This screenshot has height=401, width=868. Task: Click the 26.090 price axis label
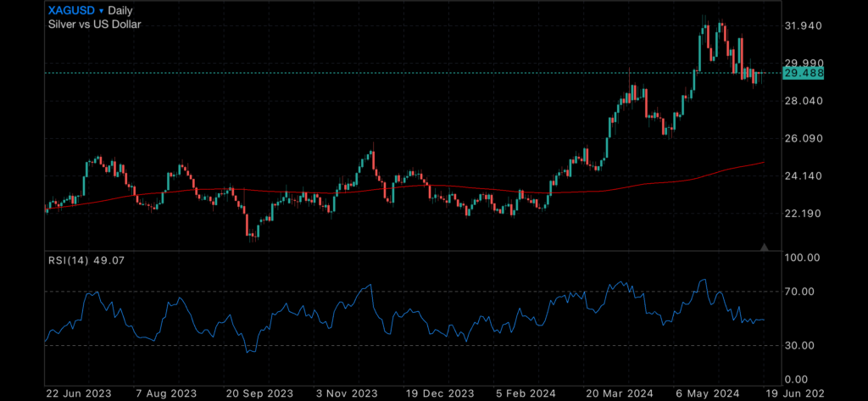pos(804,138)
